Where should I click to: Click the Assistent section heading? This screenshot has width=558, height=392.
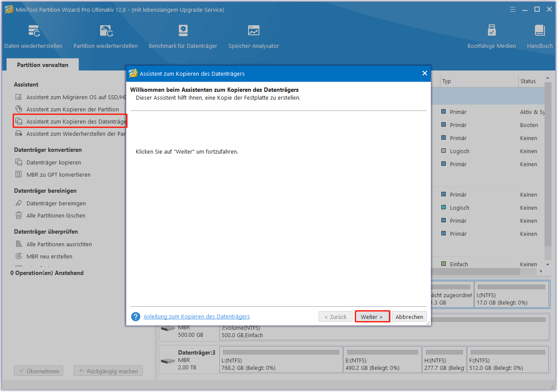coord(26,84)
